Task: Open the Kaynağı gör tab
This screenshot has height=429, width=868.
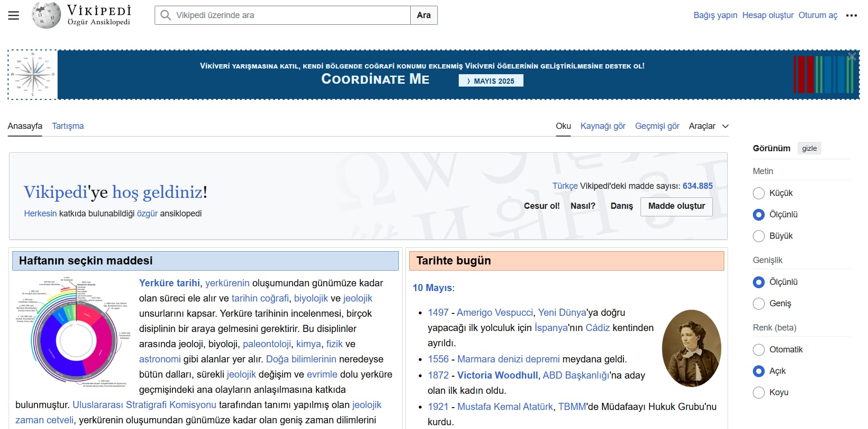Action: point(603,126)
